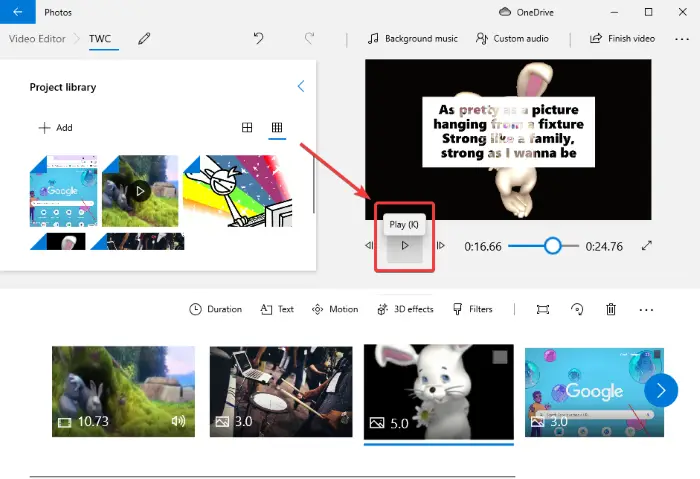Select the white bunny 5.0 storyboard clip

439,392
